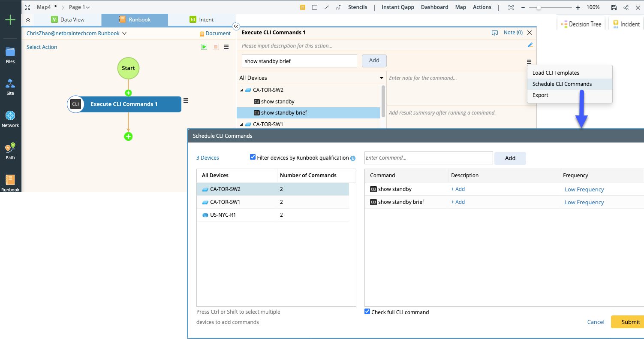The width and height of the screenshot is (644, 339).
Task: Open the Instant Qapp menu
Action: [397, 7]
